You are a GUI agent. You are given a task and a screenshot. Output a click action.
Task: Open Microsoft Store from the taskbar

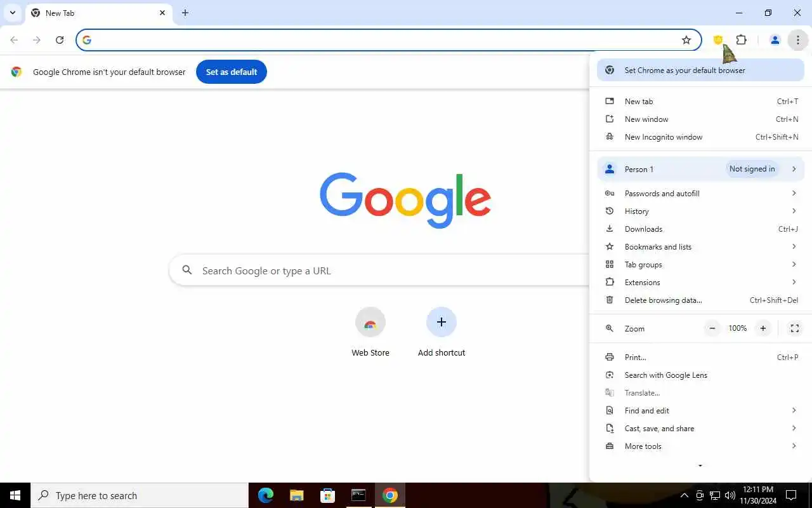(x=327, y=495)
